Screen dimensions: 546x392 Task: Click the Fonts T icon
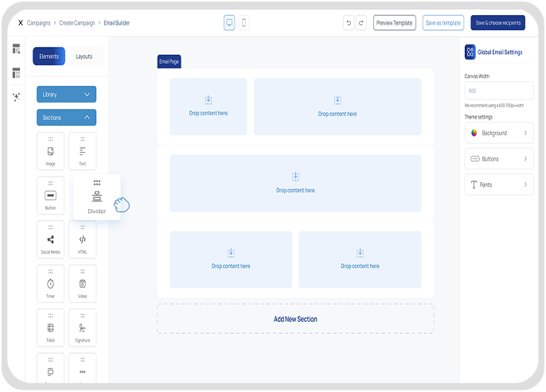tap(474, 184)
